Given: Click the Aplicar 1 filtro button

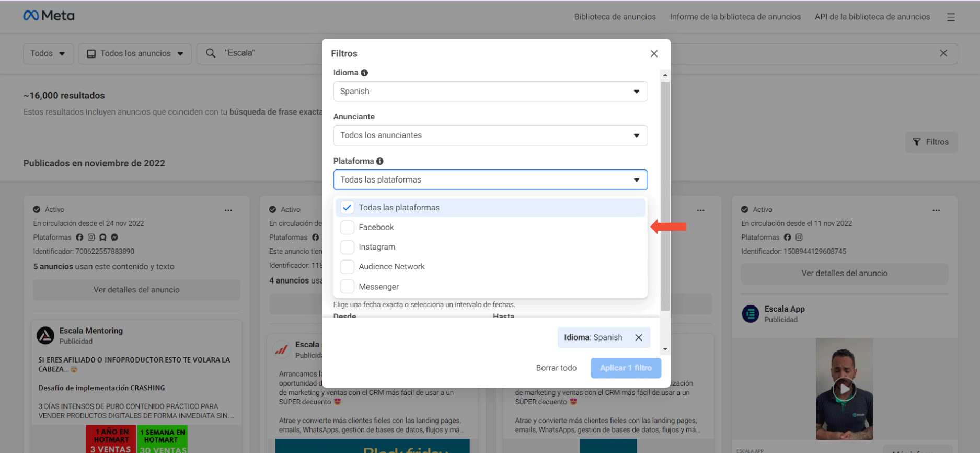Looking at the screenshot, I should (x=626, y=368).
